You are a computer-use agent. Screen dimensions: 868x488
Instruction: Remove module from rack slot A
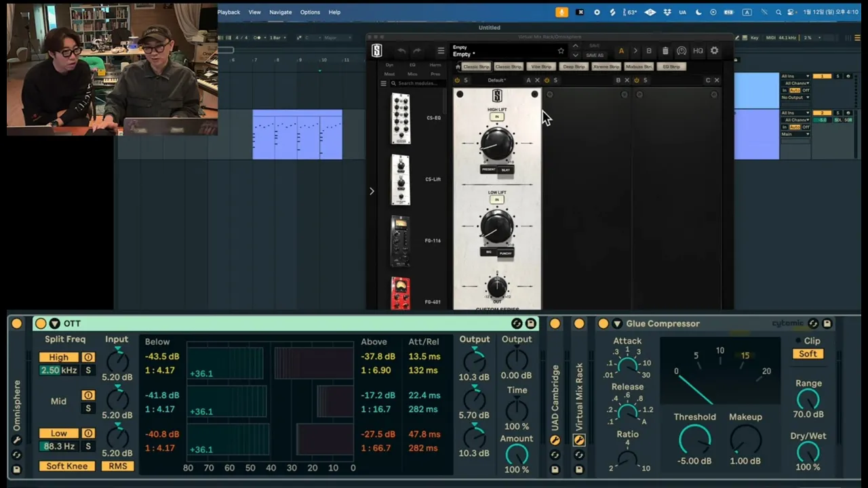pyautogui.click(x=537, y=81)
